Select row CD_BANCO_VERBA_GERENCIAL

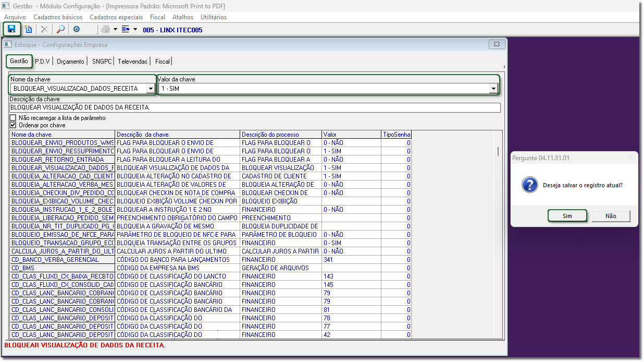tap(210, 259)
